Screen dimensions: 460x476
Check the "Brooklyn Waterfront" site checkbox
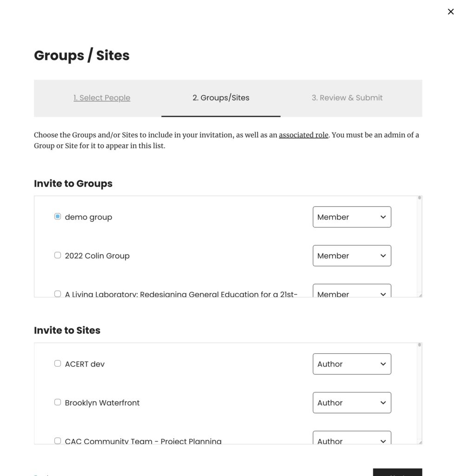(57, 402)
